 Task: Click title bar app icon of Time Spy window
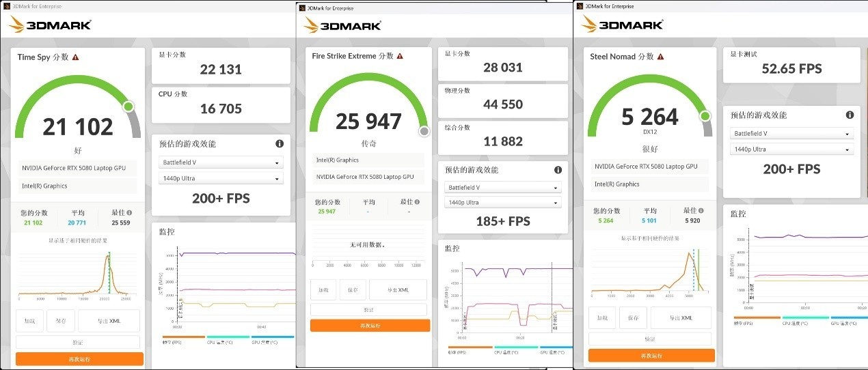[x=7, y=6]
